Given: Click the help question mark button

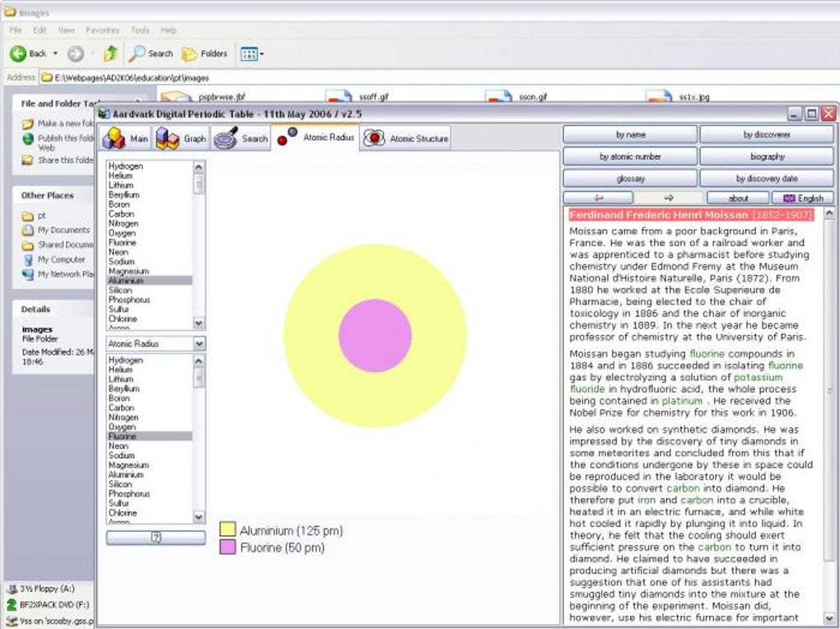Looking at the screenshot, I should pyautogui.click(x=155, y=538).
